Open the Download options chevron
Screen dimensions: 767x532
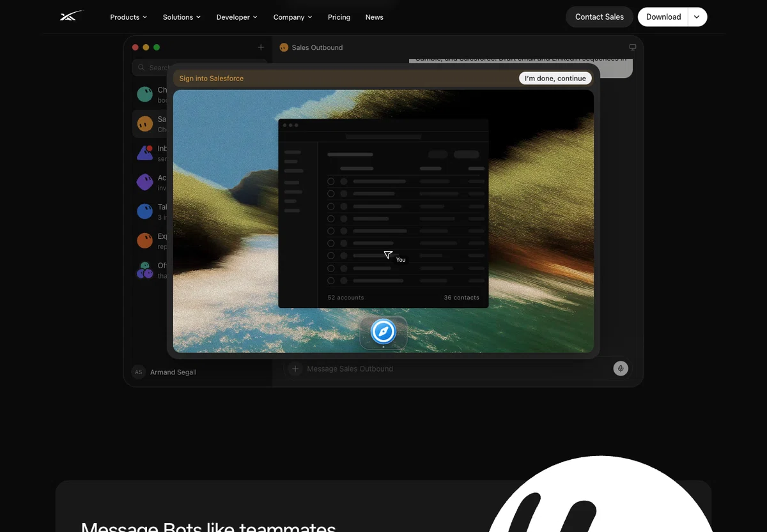point(697,17)
